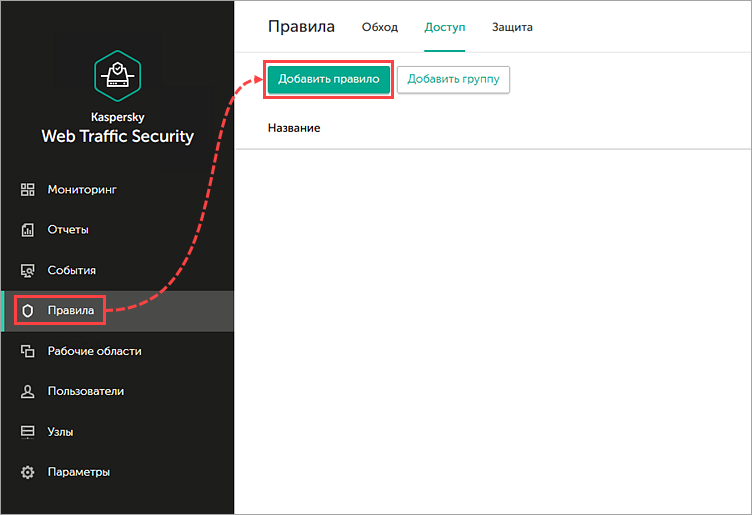Click the Kaspersky hexagon logo
The image size is (752, 515).
[118, 76]
